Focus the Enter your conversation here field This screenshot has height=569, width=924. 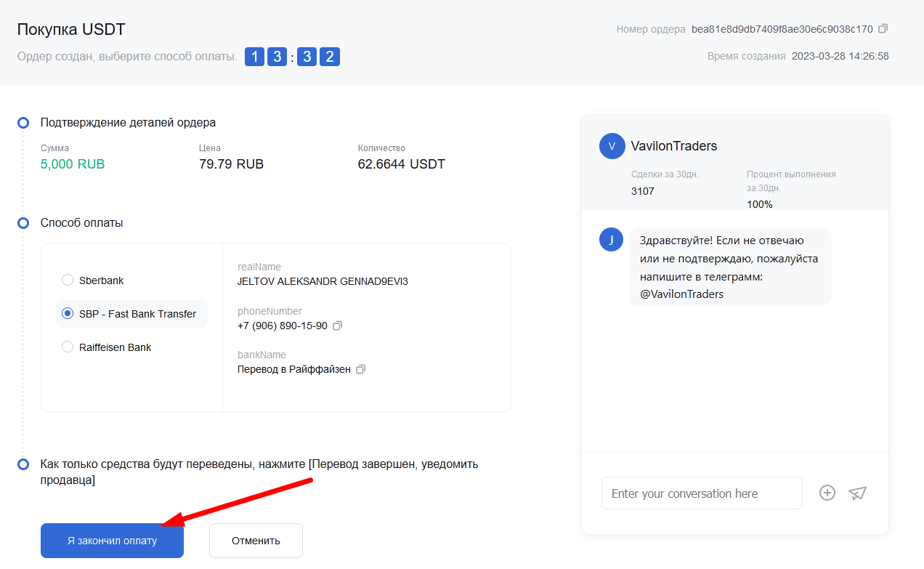click(702, 493)
